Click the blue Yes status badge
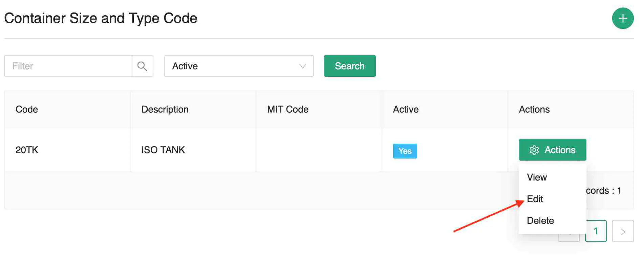 [405, 151]
